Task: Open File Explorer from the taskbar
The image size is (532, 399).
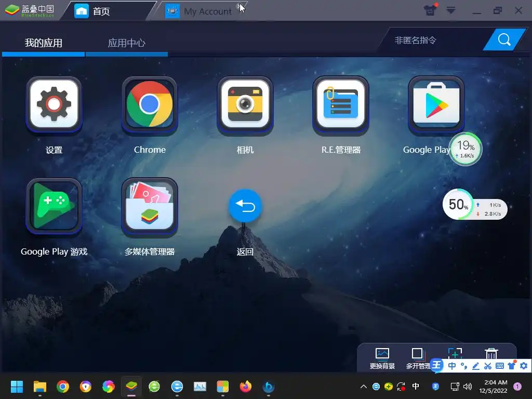Action: pos(39,387)
